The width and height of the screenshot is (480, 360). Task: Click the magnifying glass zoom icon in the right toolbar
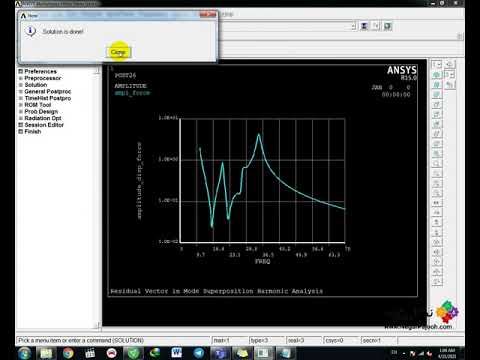tap(436, 163)
